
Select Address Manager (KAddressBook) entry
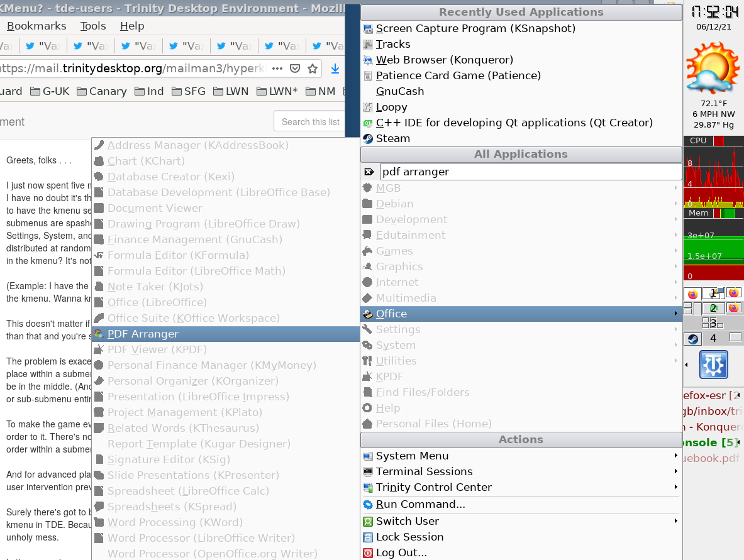coord(226,145)
